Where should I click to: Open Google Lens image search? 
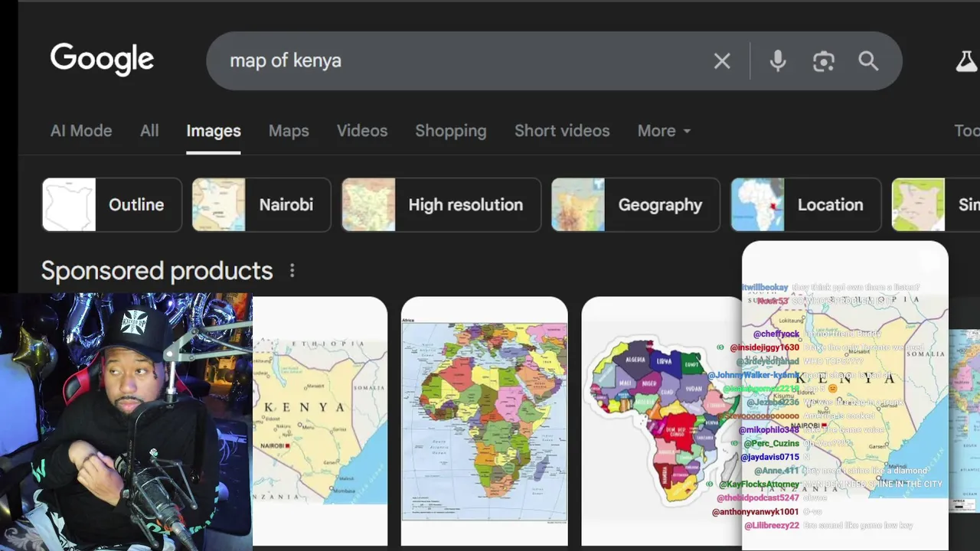click(823, 61)
